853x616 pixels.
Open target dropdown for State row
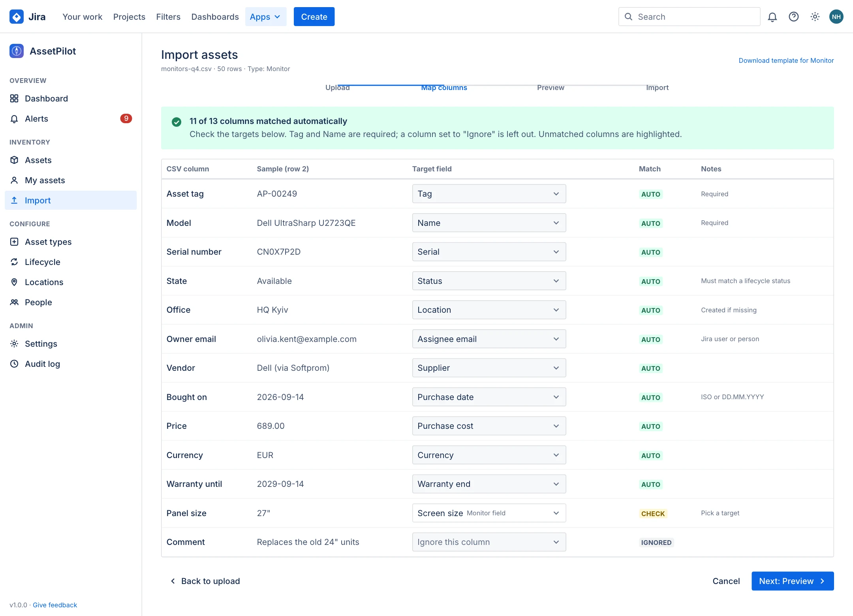pos(489,281)
